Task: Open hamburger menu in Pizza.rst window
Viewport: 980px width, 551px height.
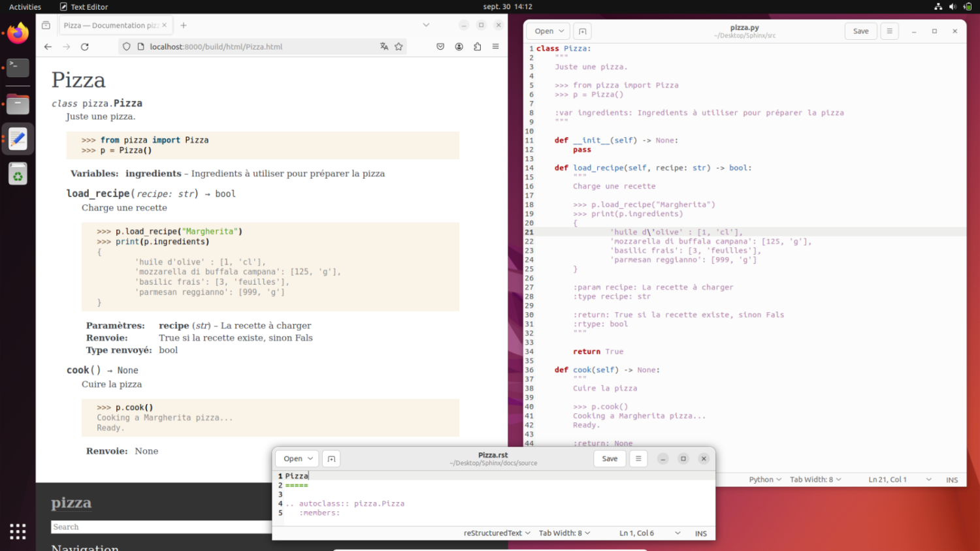Action: click(x=638, y=458)
